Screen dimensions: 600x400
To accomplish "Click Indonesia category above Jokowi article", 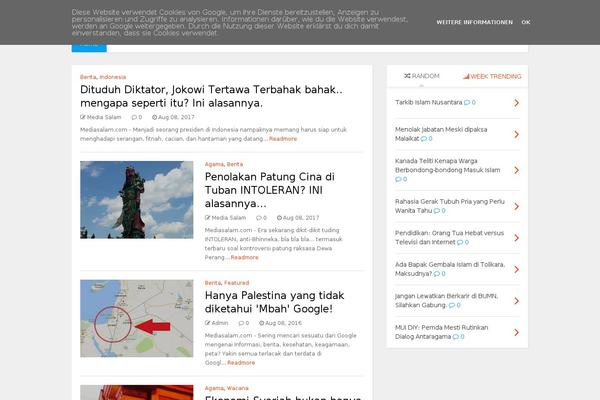I will (x=112, y=77).
